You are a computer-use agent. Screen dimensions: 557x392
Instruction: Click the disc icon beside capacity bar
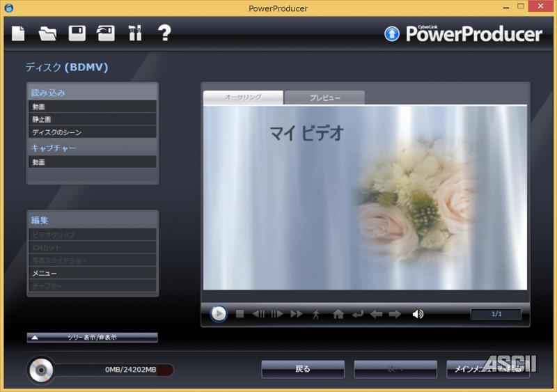point(41,370)
